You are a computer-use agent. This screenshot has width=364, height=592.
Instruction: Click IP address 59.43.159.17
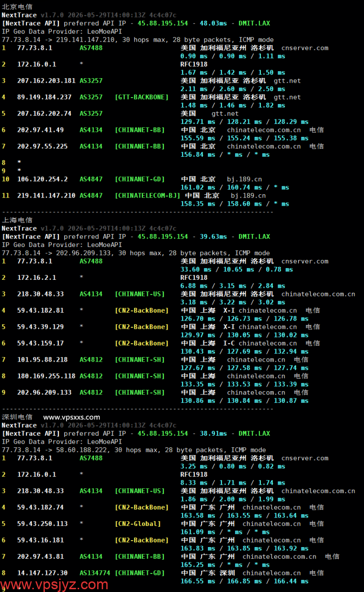pyautogui.click(x=41, y=343)
